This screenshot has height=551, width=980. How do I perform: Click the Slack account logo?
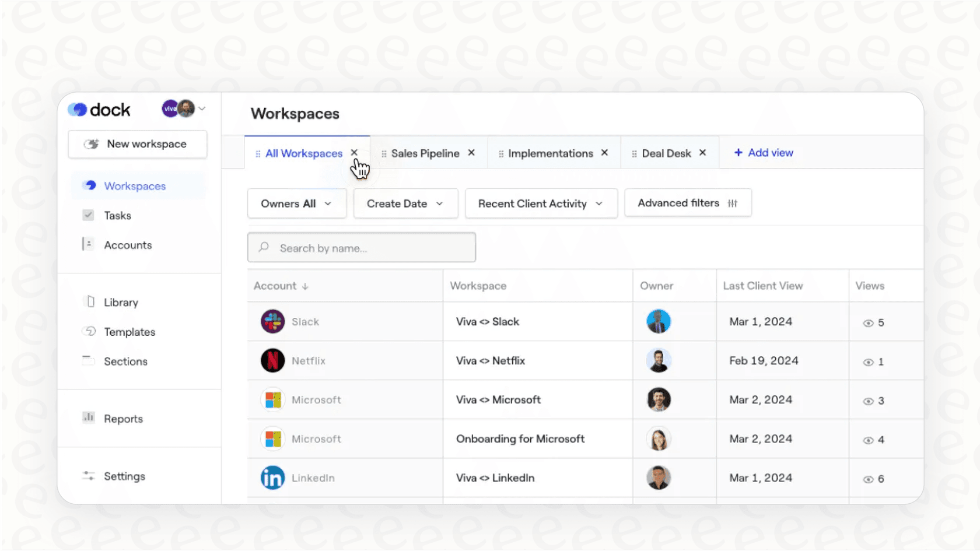click(x=272, y=321)
